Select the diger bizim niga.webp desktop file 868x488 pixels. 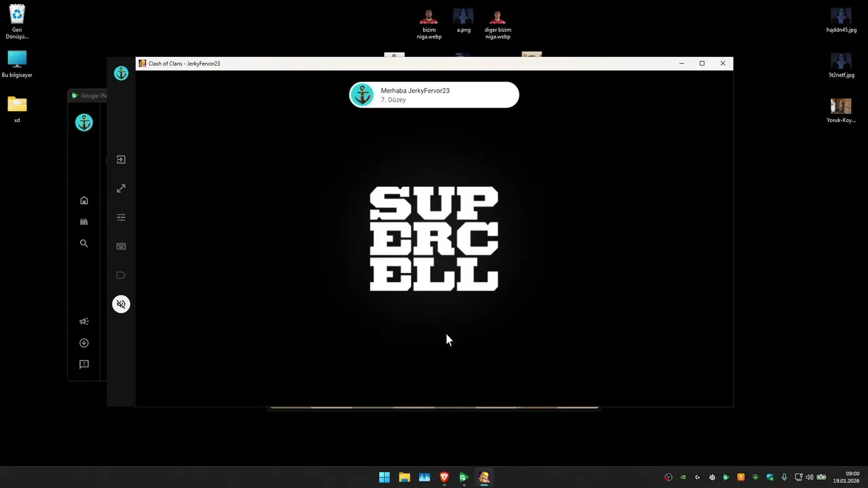point(498,24)
